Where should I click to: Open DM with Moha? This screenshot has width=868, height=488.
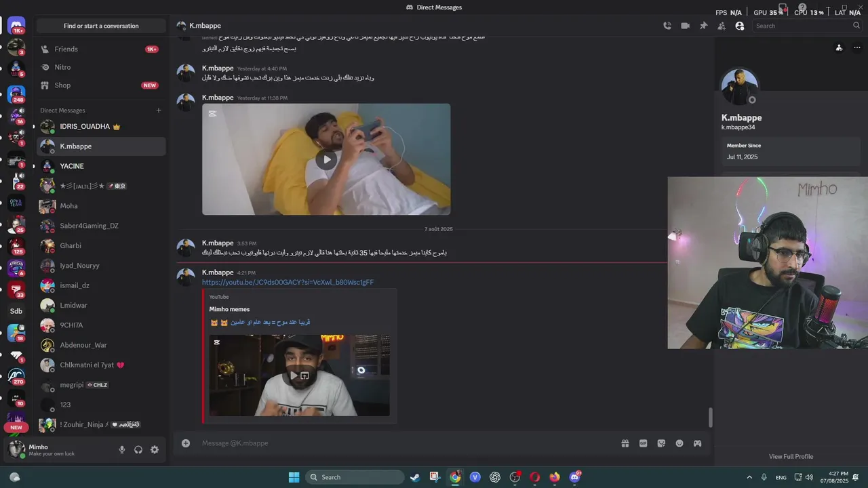pyautogui.click(x=101, y=206)
